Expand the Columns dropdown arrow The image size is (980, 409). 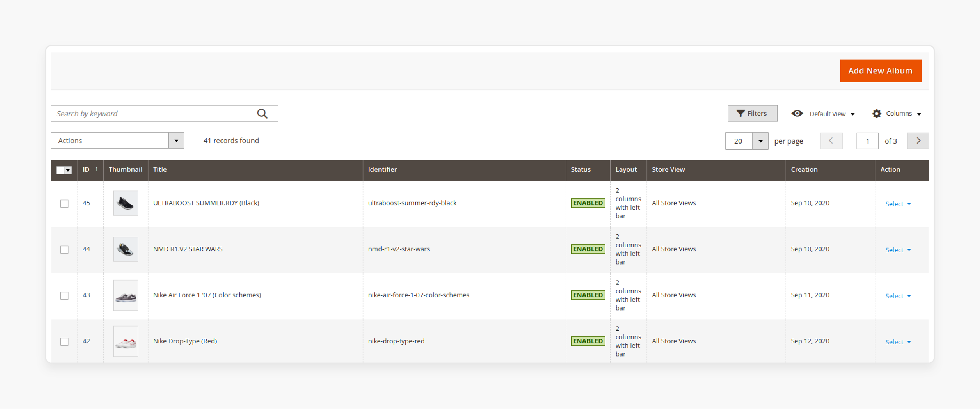pyautogui.click(x=919, y=114)
